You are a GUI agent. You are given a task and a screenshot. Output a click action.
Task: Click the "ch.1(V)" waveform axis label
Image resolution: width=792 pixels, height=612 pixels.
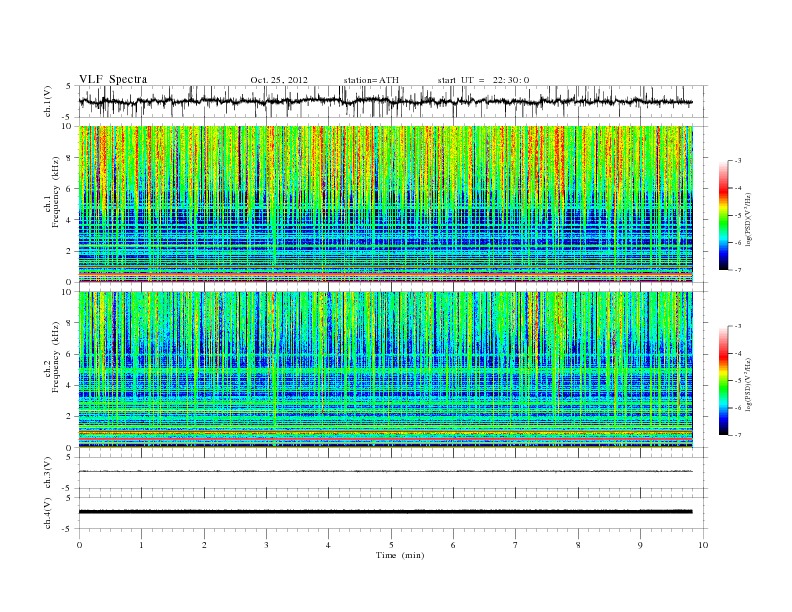click(x=48, y=101)
